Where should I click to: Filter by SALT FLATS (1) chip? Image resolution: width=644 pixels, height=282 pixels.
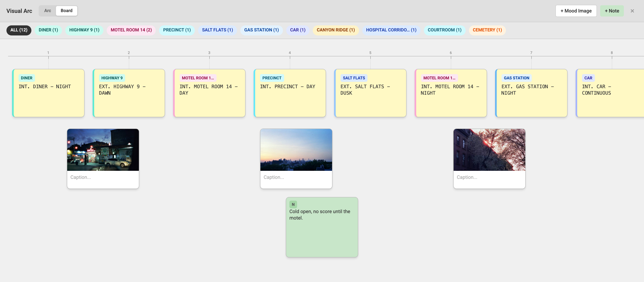(217, 30)
